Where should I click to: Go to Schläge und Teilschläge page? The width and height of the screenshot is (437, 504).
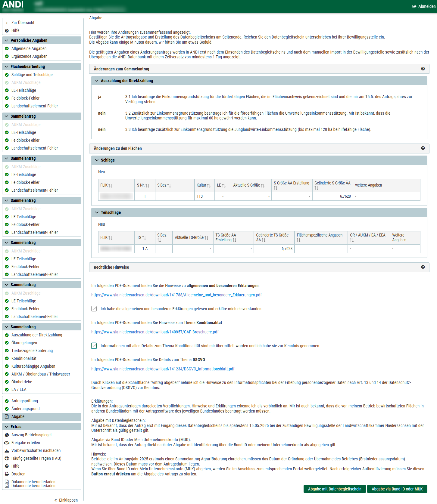(32, 75)
